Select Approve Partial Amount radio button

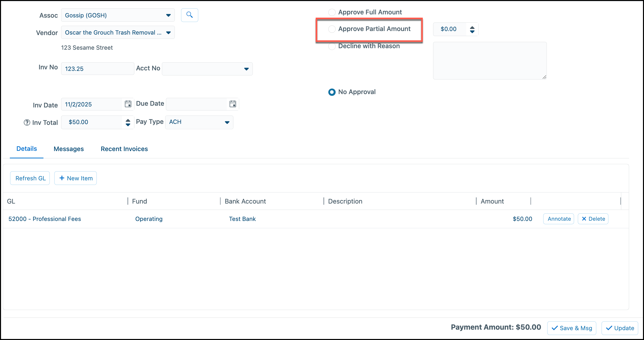(x=332, y=29)
